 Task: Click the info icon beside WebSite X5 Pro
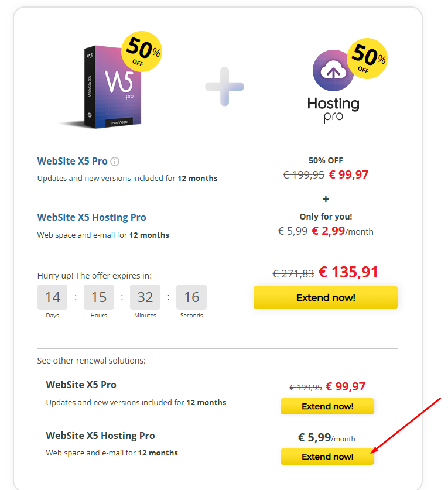(x=115, y=162)
